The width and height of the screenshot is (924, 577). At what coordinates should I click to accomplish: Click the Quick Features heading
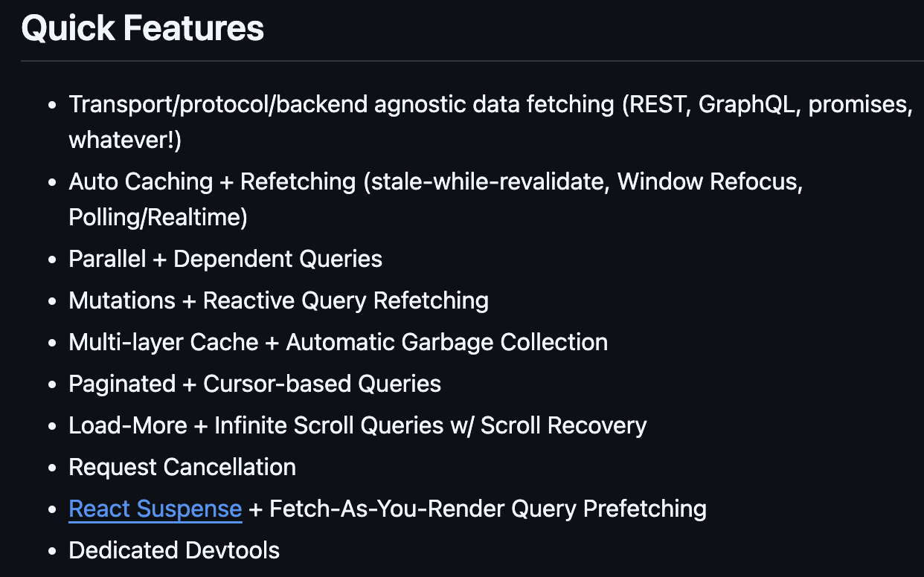pos(142,29)
